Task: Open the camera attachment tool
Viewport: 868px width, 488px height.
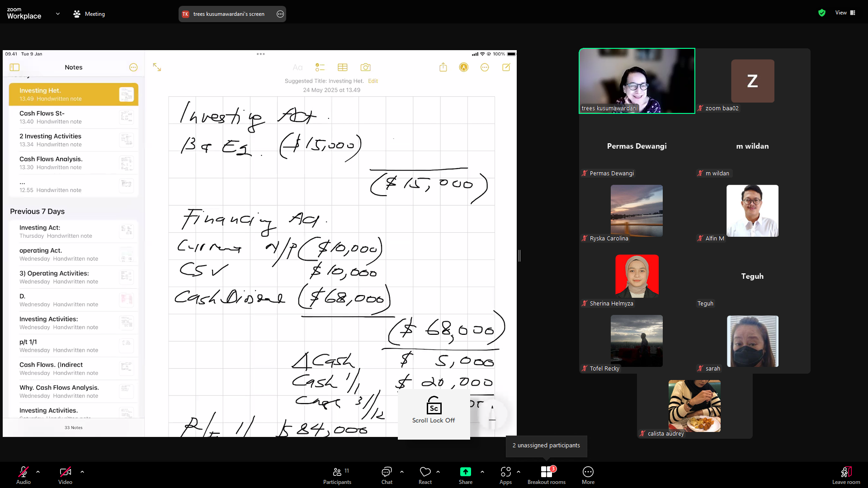Action: click(365, 67)
